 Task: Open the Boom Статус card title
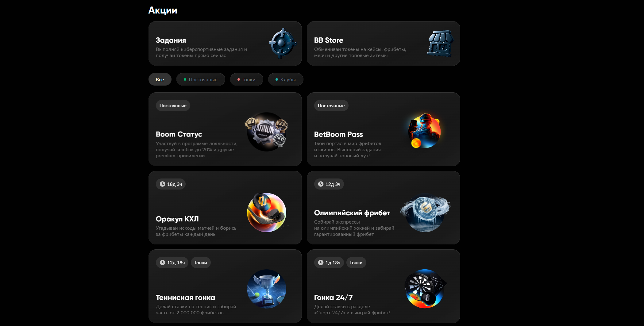(179, 134)
